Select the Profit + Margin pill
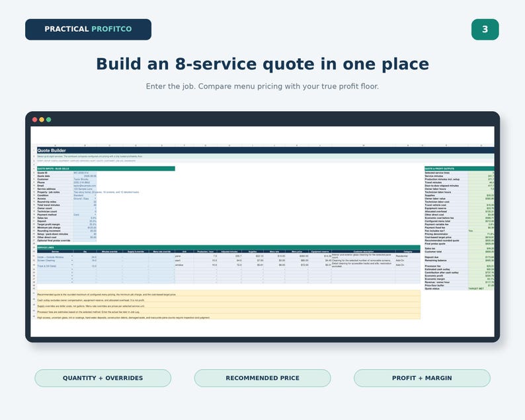This screenshot has height=420, width=525. coord(422,378)
